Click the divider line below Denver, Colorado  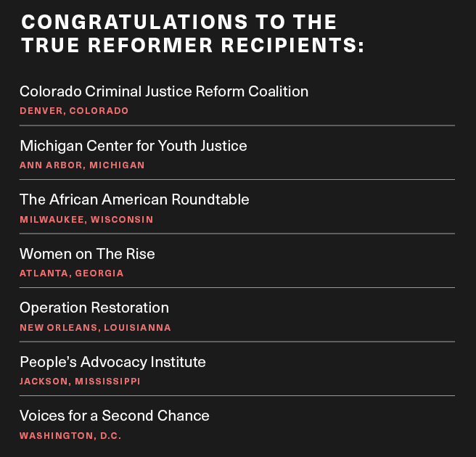(237, 125)
